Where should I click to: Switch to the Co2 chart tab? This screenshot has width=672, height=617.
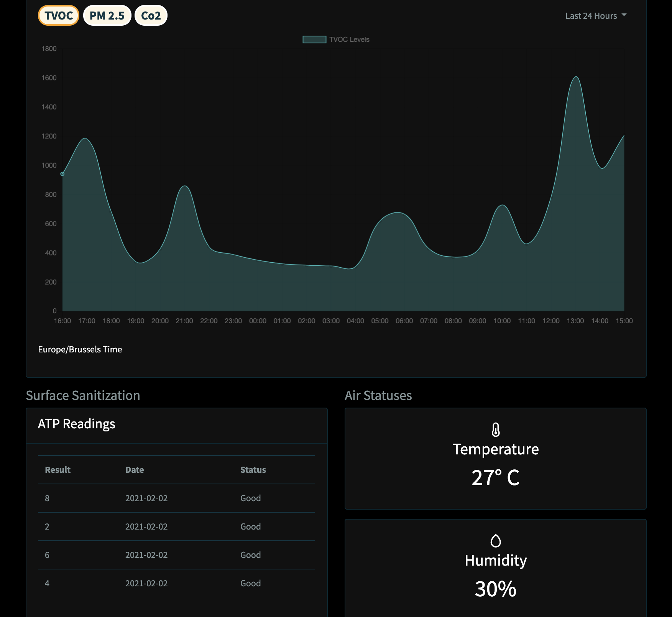(x=151, y=16)
